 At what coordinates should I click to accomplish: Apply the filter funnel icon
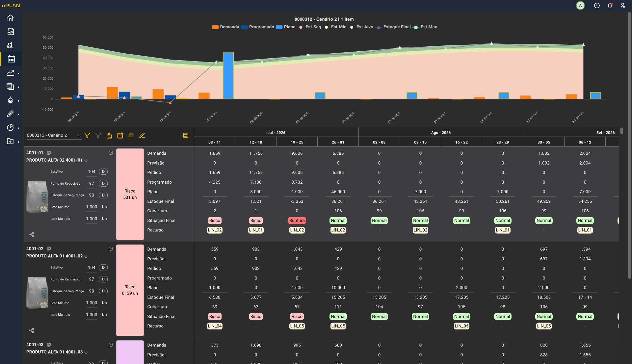(x=87, y=135)
